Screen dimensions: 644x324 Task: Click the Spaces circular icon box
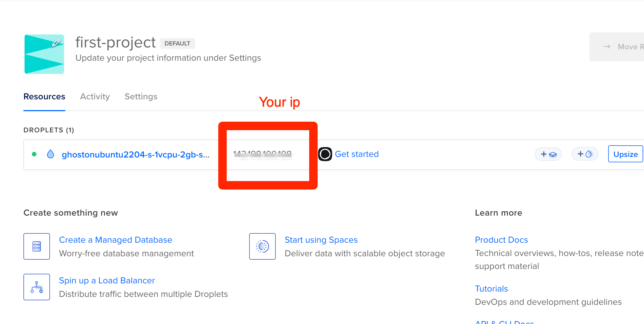(262, 246)
